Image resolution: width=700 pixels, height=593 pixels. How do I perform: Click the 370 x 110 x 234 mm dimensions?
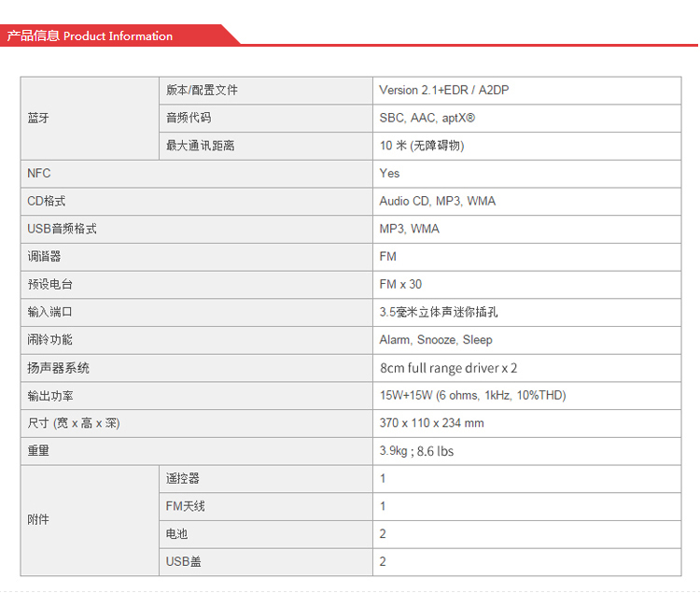(431, 423)
